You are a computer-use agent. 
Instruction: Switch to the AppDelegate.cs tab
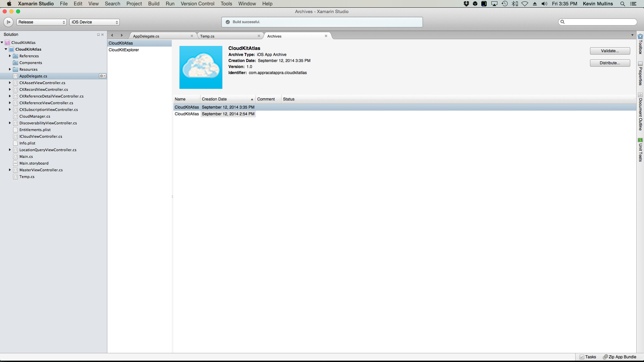tap(146, 36)
